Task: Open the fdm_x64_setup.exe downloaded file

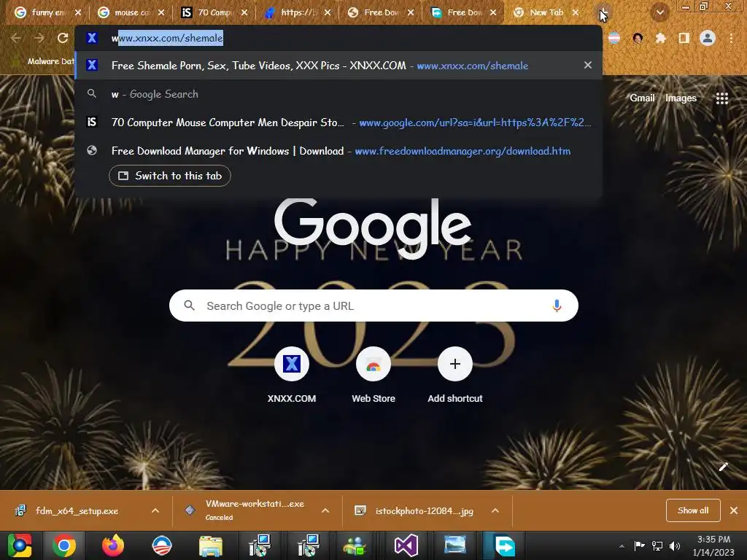Action: click(76, 510)
